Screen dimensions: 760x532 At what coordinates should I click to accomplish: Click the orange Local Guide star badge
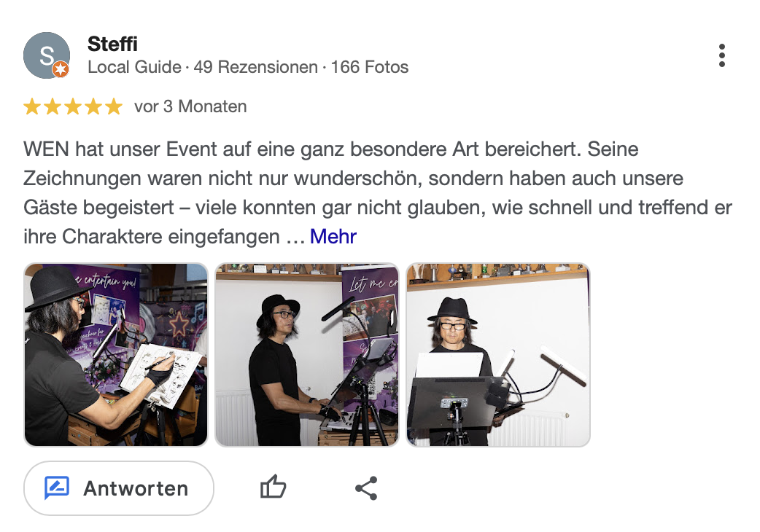(61, 70)
